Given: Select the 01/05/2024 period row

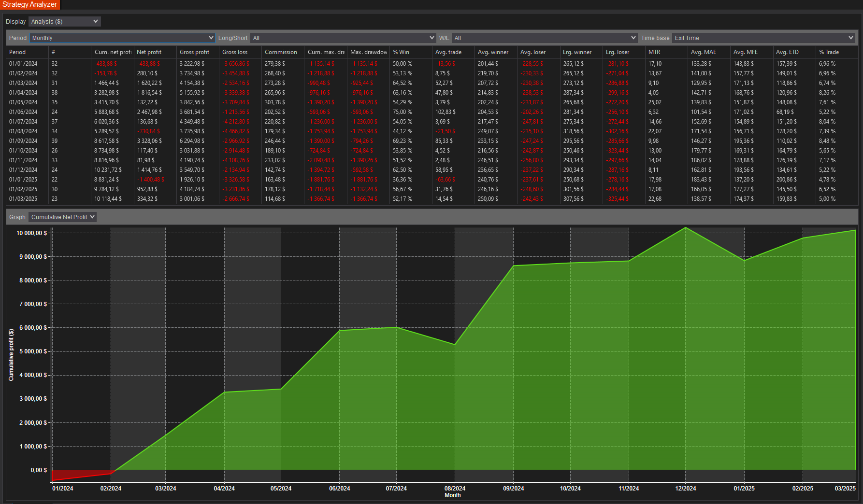Looking at the screenshot, I should point(432,102).
